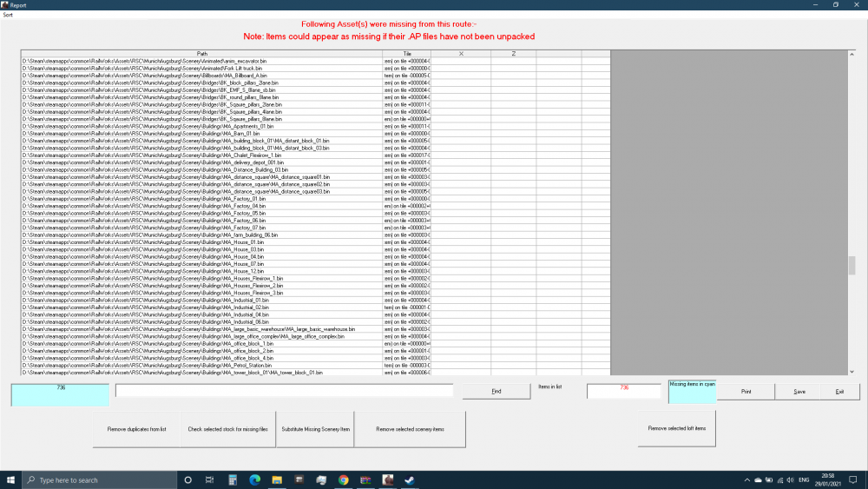Image resolution: width=868 pixels, height=489 pixels.
Task: Click the vertical scrollbar thumb
Action: pos(852,265)
